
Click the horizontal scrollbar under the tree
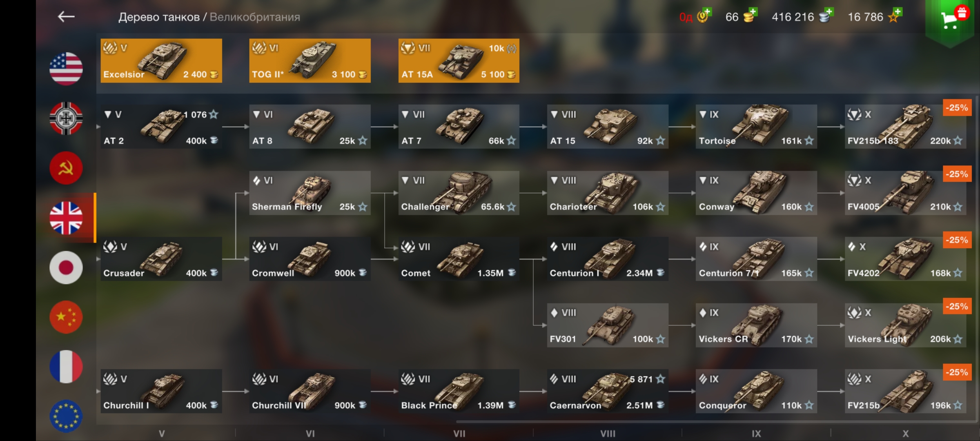715,422
